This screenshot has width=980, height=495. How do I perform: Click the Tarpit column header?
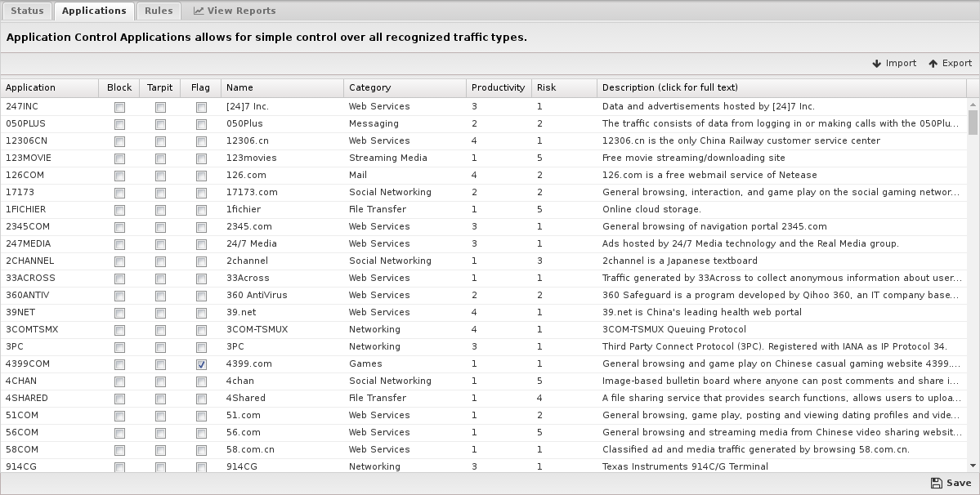(x=160, y=87)
